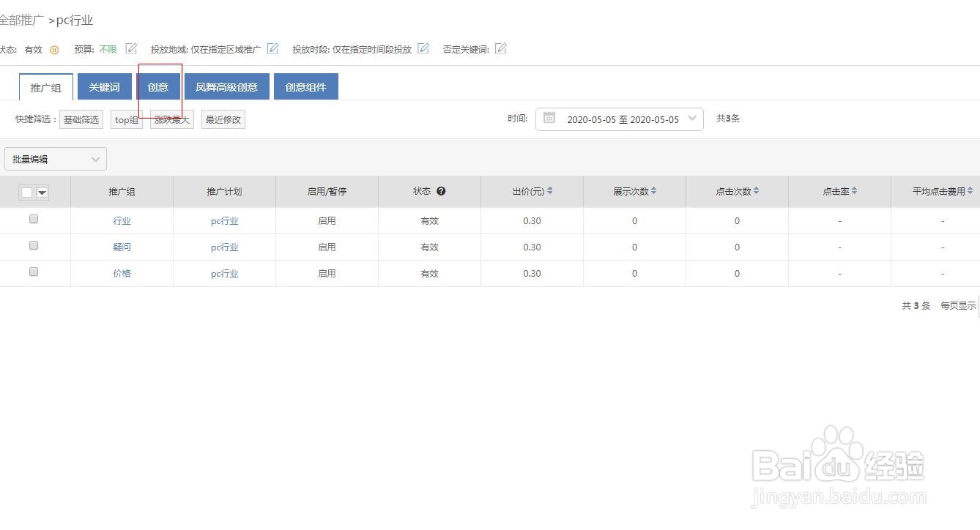Edit 否定关键词 using its pencil icon

[x=501, y=48]
